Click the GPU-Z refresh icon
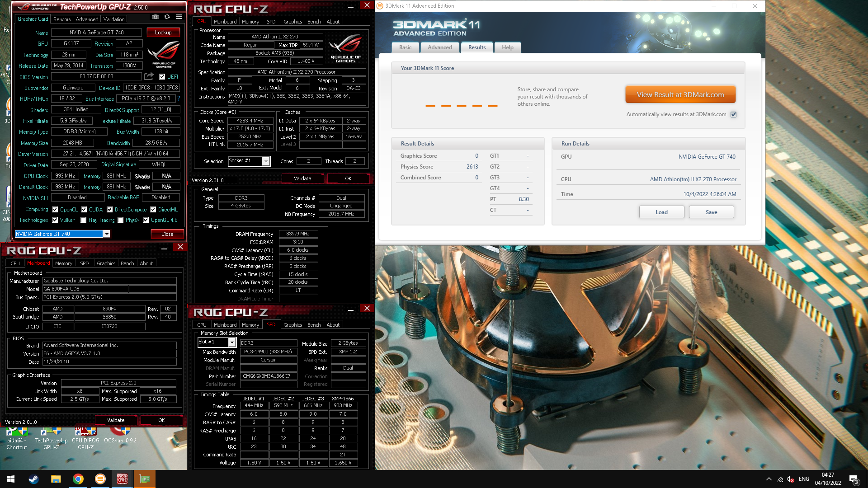The height and width of the screenshot is (488, 868). 167,17
